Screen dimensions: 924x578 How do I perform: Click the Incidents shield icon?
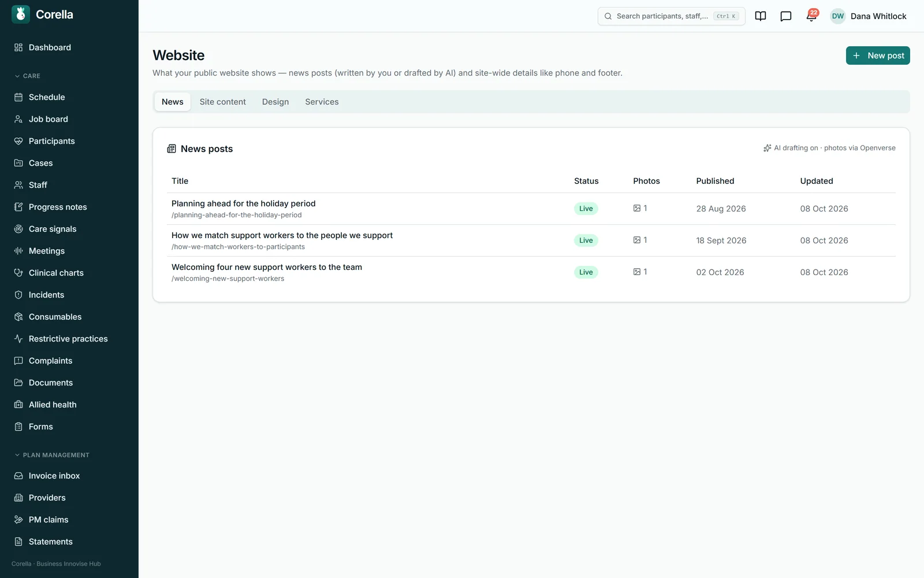(x=18, y=295)
